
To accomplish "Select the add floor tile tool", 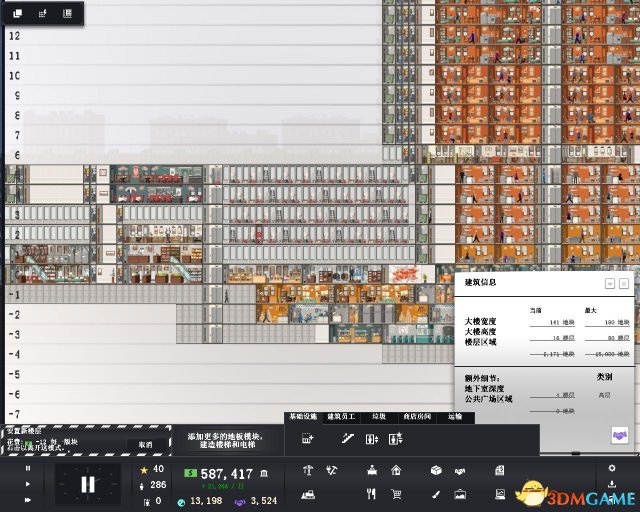I will [x=307, y=439].
